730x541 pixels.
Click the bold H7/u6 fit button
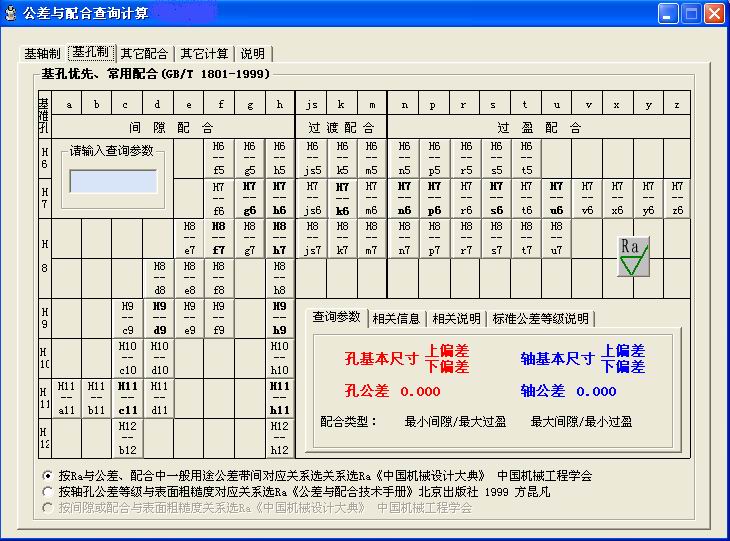coord(556,199)
